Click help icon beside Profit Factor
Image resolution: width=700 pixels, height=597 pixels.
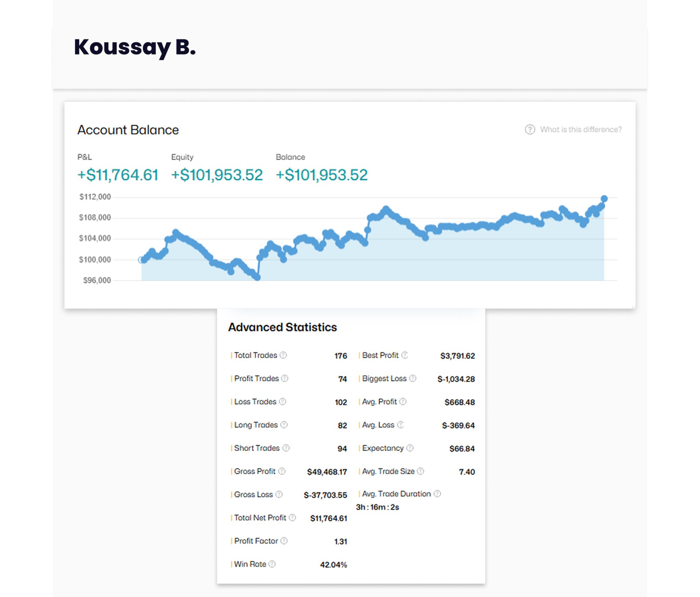[284, 541]
